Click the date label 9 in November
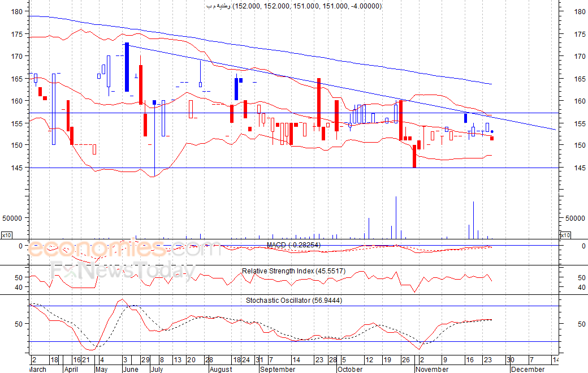 445,360
